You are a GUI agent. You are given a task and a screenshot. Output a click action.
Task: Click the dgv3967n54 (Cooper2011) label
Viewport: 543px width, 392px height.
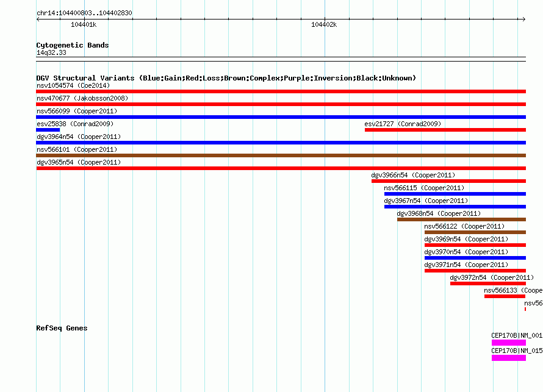[426, 201]
